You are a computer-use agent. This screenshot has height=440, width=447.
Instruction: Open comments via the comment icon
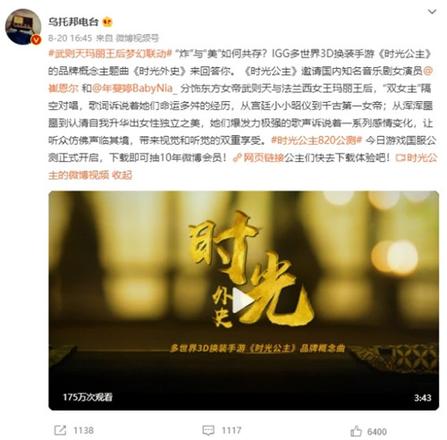(x=208, y=430)
